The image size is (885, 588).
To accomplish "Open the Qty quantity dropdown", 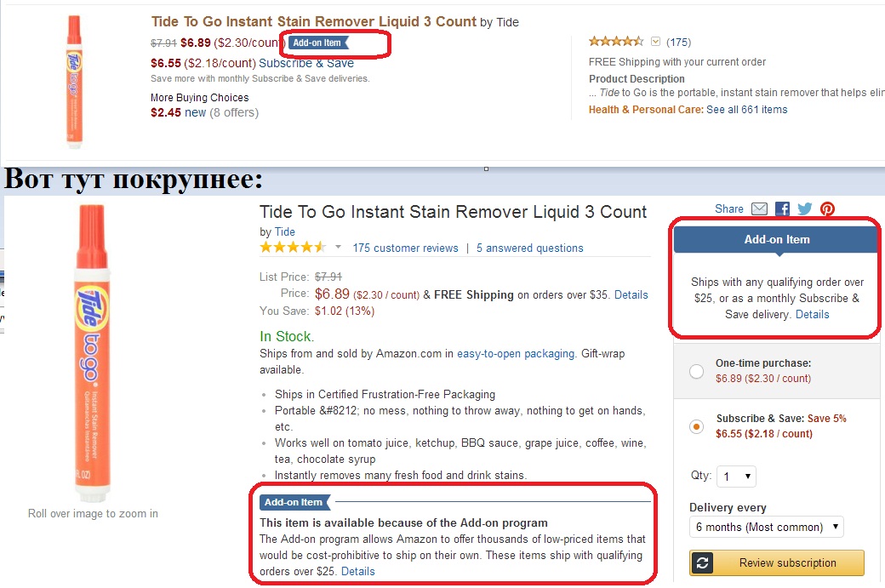I will (x=736, y=477).
